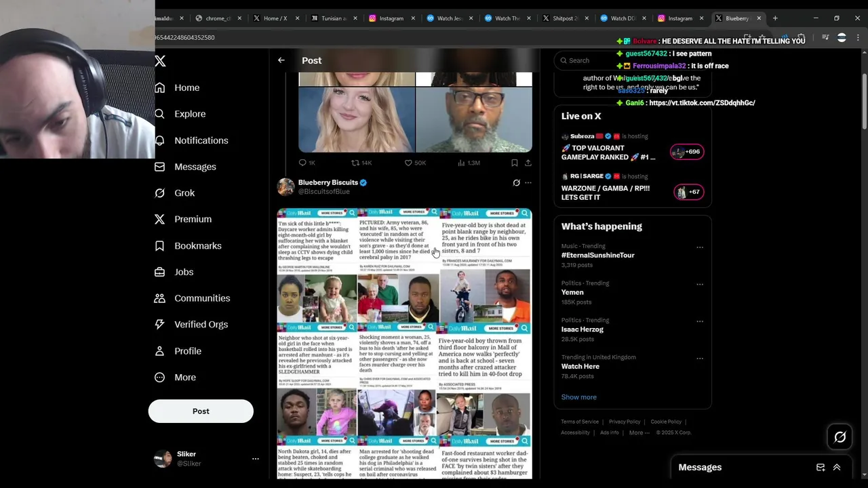
Task: Go to the Home feed
Action: coord(177,87)
